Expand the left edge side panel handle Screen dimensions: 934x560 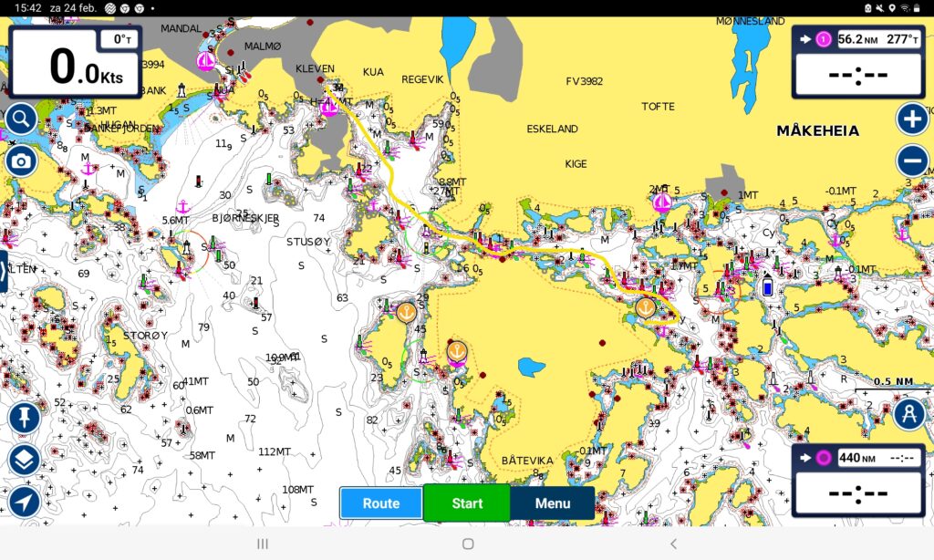click(4, 272)
